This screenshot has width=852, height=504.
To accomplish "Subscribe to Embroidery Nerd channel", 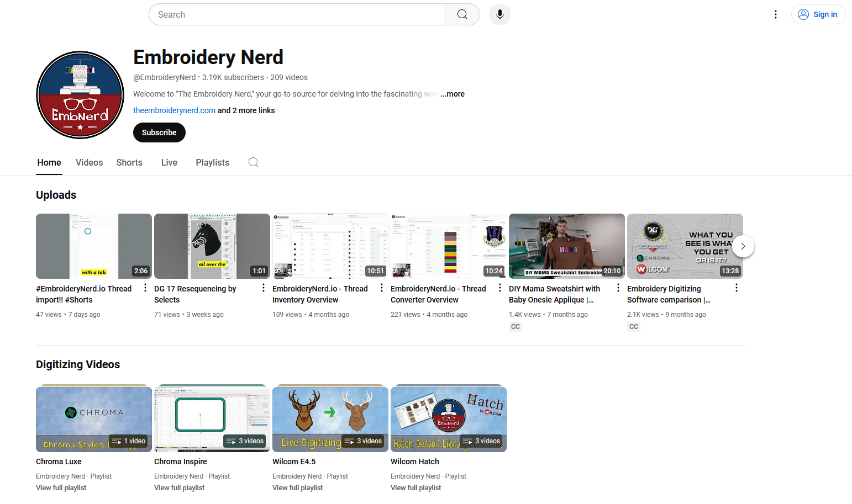I will pyautogui.click(x=159, y=132).
